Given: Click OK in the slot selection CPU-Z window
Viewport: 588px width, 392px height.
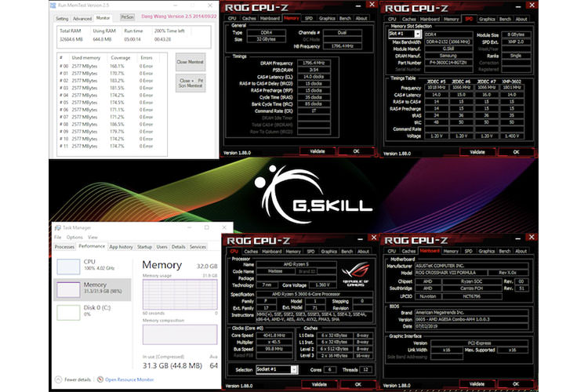Looking at the screenshot, I should click(x=516, y=152).
